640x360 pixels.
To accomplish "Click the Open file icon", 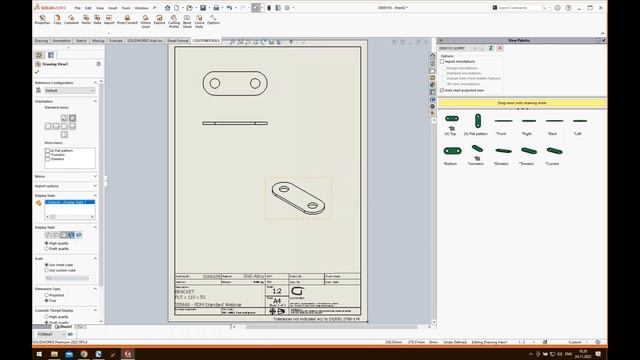I will point(189,8).
